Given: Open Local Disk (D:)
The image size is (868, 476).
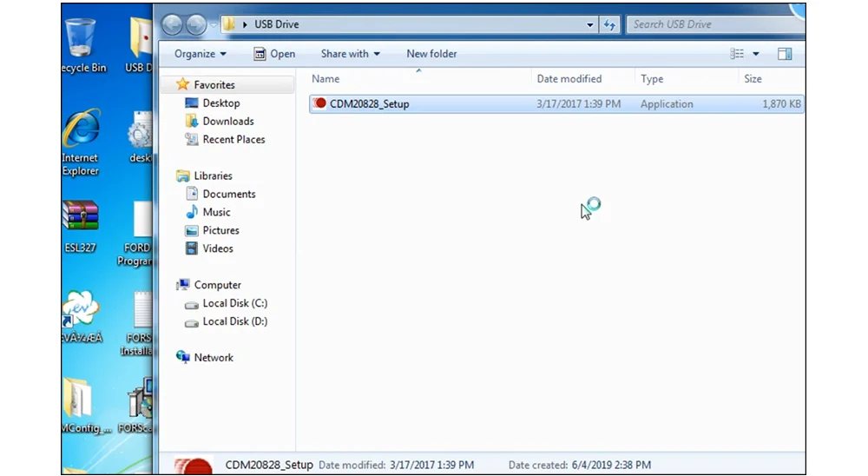Looking at the screenshot, I should pos(234,321).
